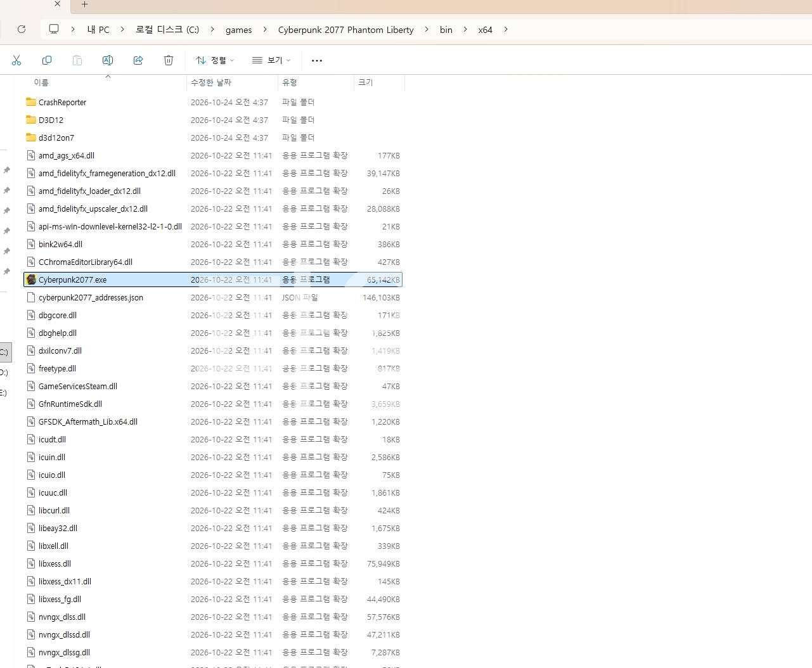Select nvngx_dlssg.dll file name
Screen dimensions: 812x668
click(x=64, y=652)
